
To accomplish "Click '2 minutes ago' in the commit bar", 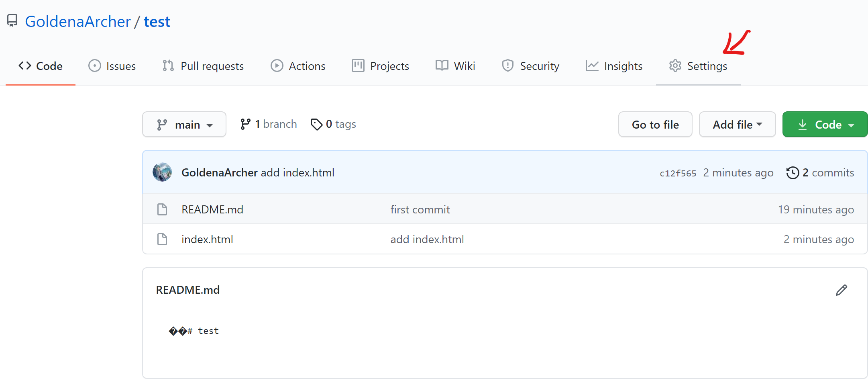I will pos(738,173).
